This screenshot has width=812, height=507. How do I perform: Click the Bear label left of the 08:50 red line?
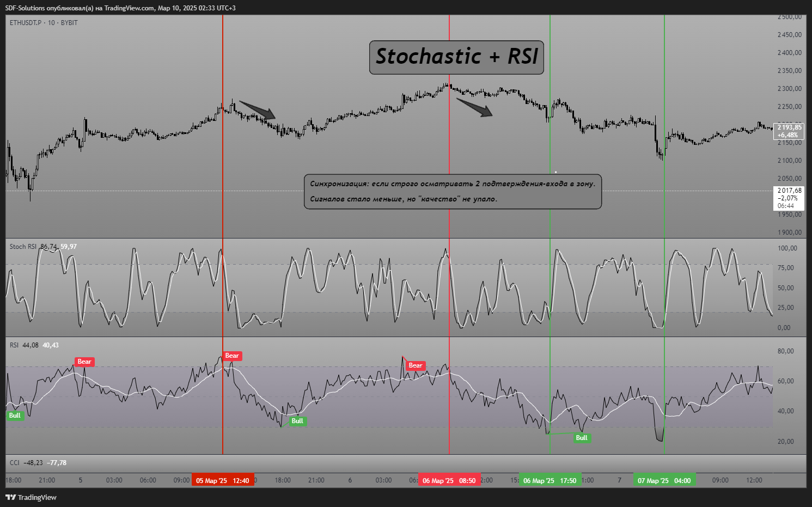[416, 365]
